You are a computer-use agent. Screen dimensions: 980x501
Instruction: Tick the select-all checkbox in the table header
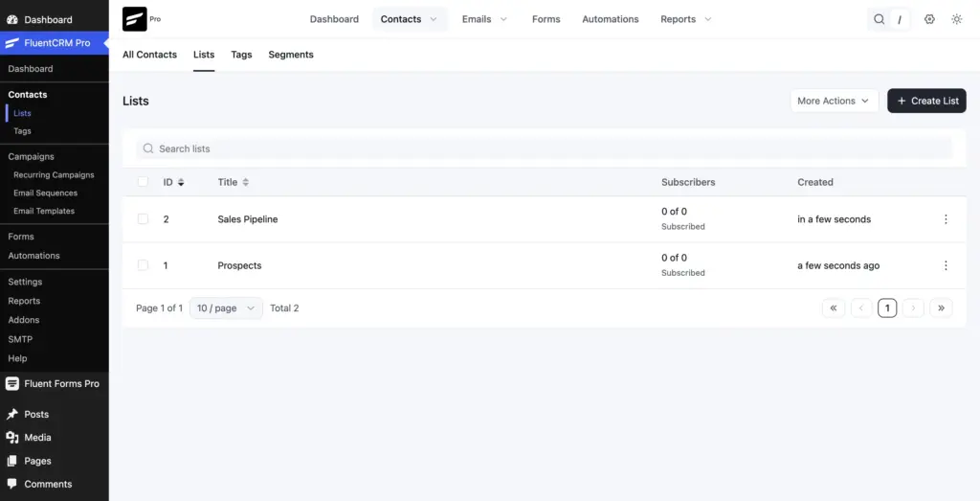(144, 181)
